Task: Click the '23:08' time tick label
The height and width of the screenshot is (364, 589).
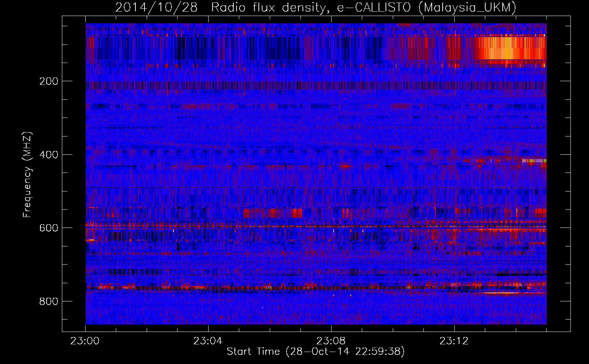Action: tap(331, 341)
